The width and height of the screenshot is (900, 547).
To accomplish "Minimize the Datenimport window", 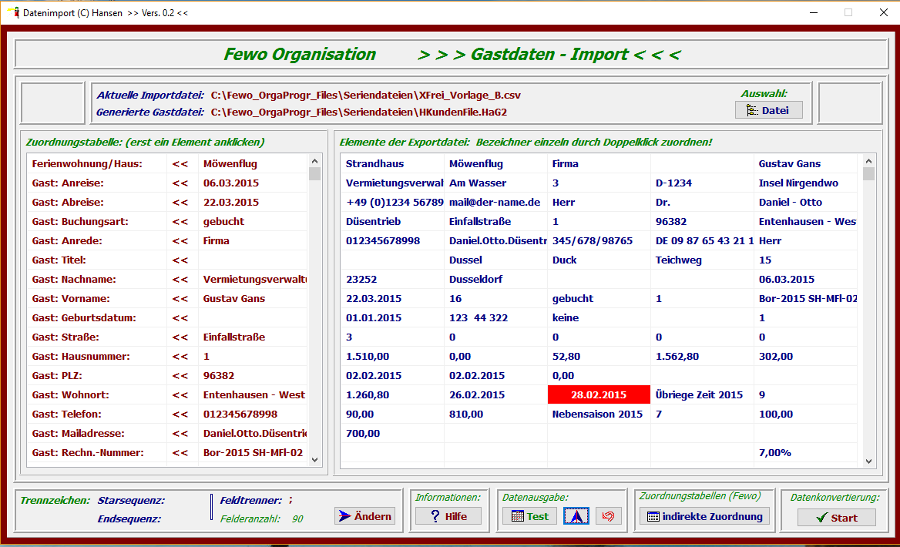I will coord(804,12).
